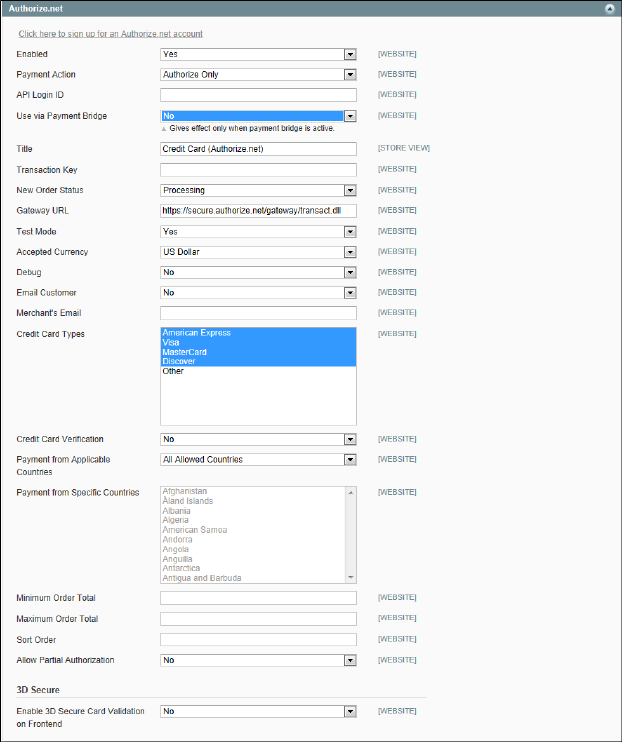This screenshot has width=622, height=742.
Task: Open the Credit Card Verification dropdown
Action: tap(258, 439)
